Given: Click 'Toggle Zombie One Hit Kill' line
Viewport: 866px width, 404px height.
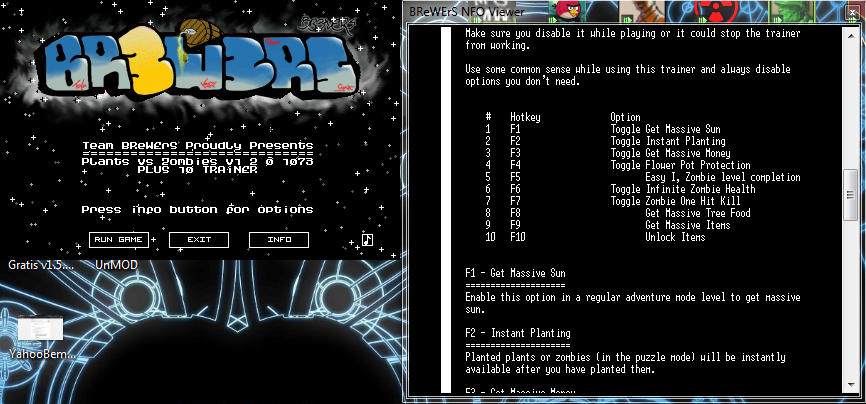Looking at the screenshot, I should [x=675, y=201].
